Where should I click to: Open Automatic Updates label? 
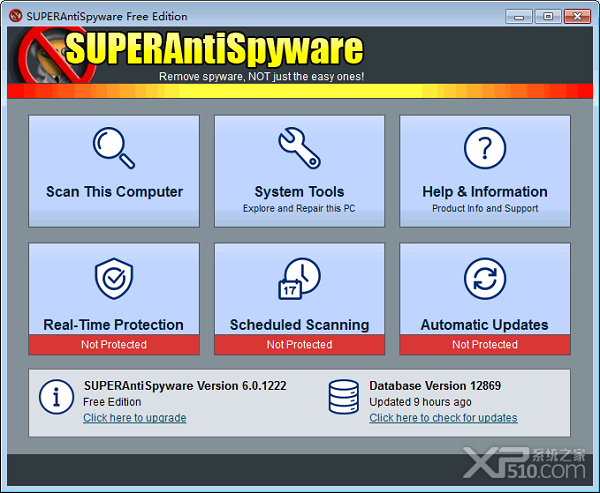click(484, 325)
